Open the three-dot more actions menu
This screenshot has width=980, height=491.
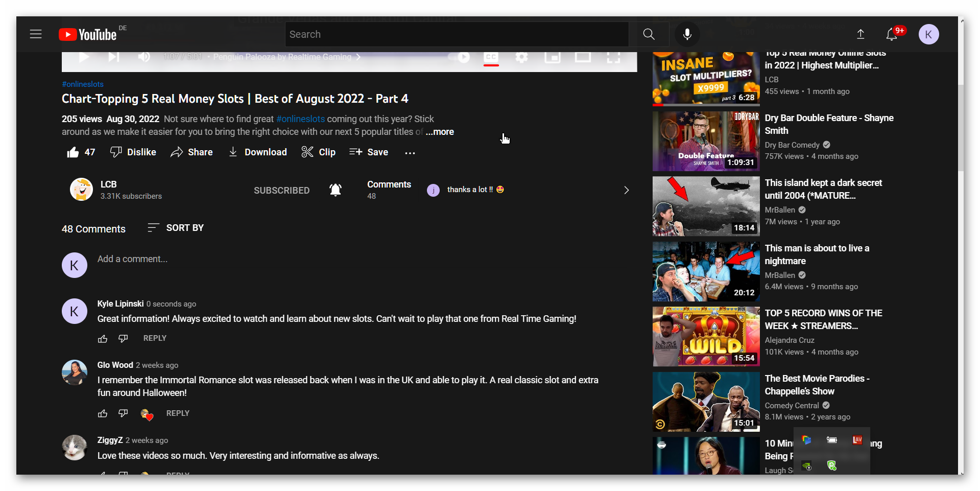coord(410,152)
